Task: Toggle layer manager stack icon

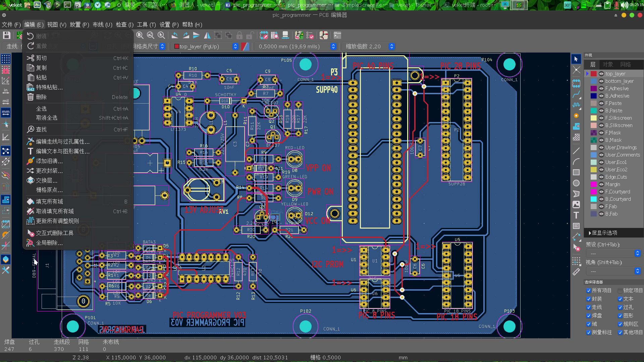Action: coord(6,259)
